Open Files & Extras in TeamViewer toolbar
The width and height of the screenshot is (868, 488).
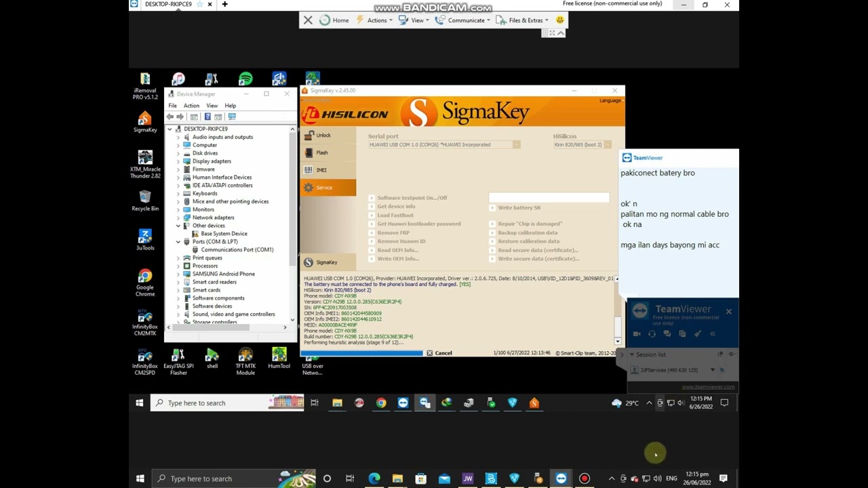(x=521, y=20)
